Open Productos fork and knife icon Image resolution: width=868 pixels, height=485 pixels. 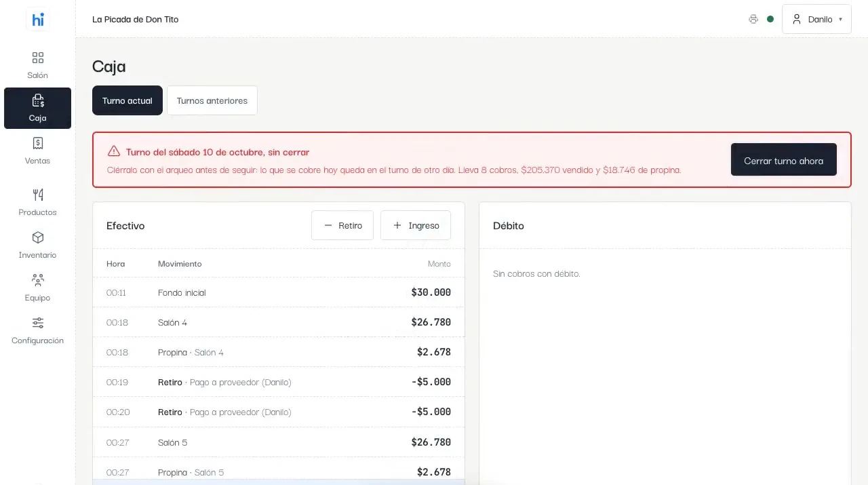(38, 195)
